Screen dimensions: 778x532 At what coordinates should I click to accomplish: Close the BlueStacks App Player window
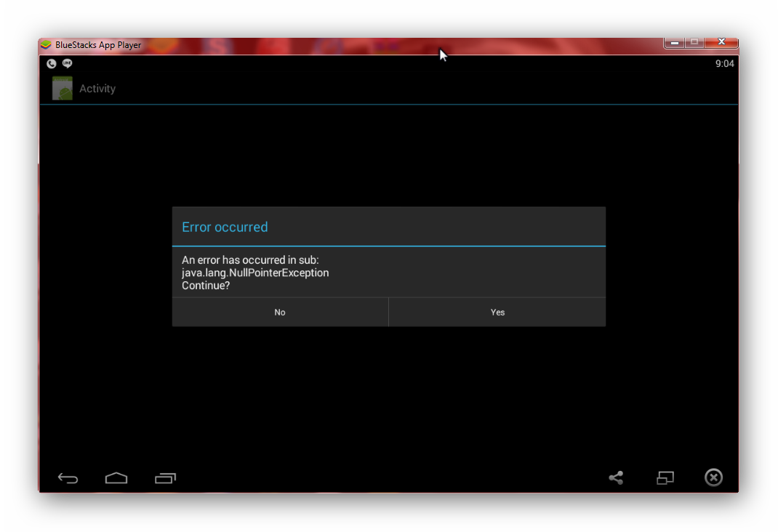(721, 43)
